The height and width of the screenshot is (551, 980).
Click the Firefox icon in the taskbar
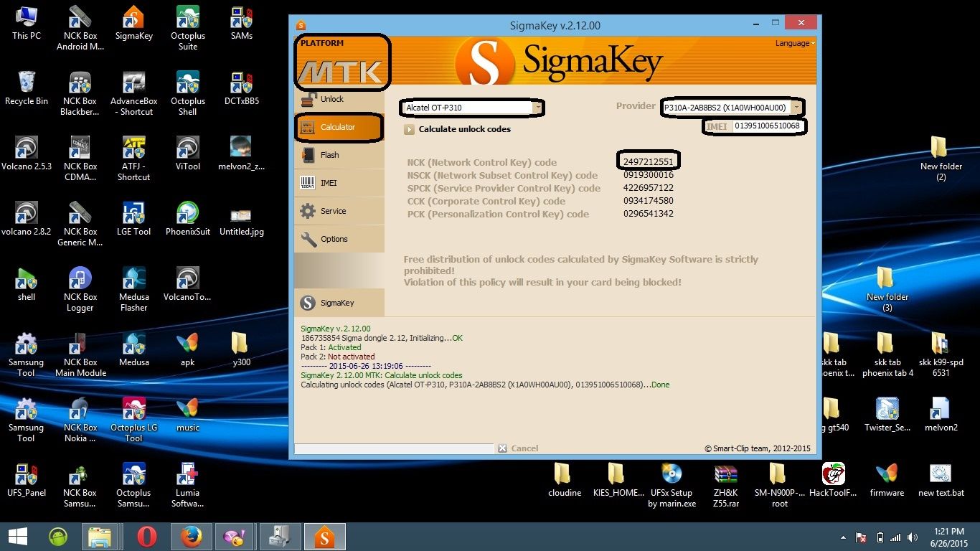tap(191, 537)
